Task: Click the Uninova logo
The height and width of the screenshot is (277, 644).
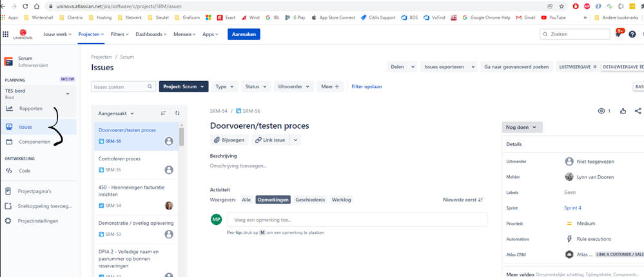Action: tap(23, 34)
